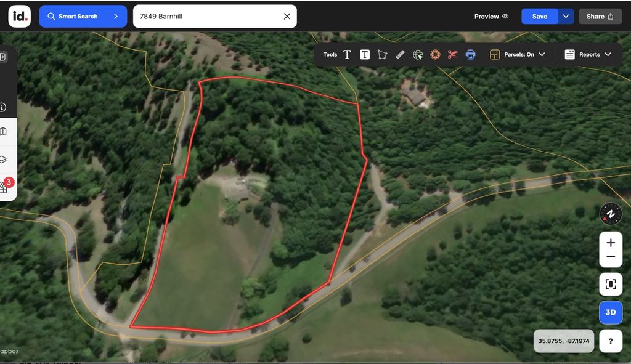631x364 pixels.
Task: Open Smart Search
Action: pos(83,17)
